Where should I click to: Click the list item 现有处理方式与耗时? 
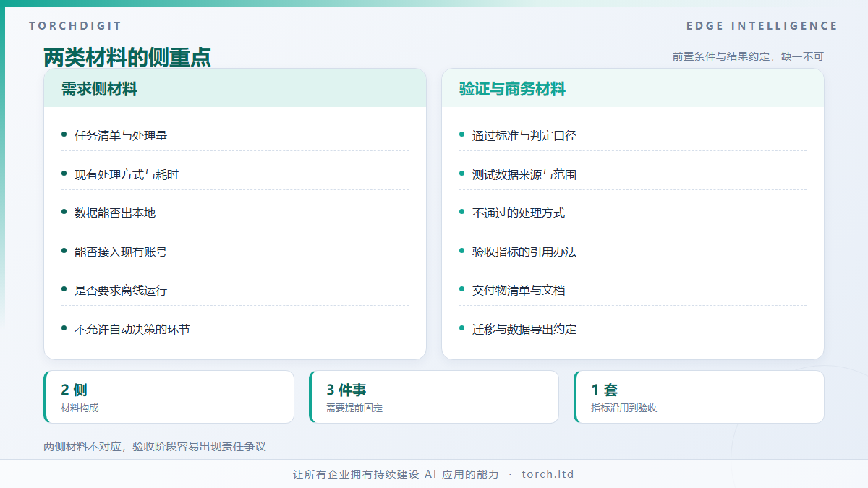coord(127,174)
